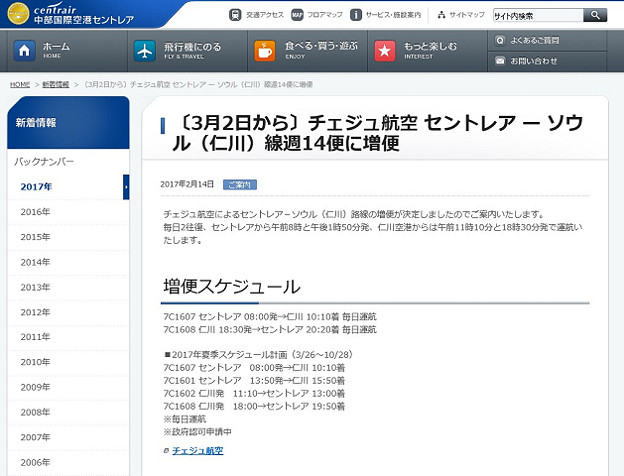Open the フロアマップ map icon
The image size is (624, 476).
[297, 15]
